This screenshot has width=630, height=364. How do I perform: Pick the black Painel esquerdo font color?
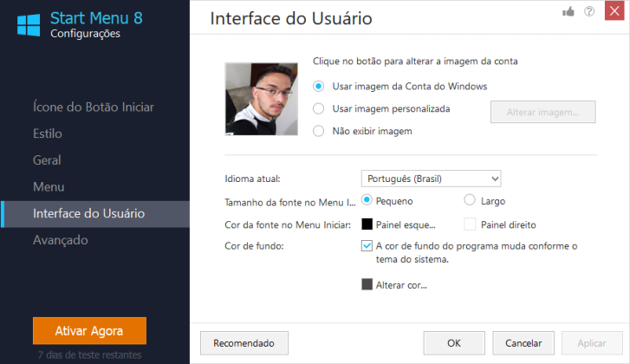click(x=367, y=224)
